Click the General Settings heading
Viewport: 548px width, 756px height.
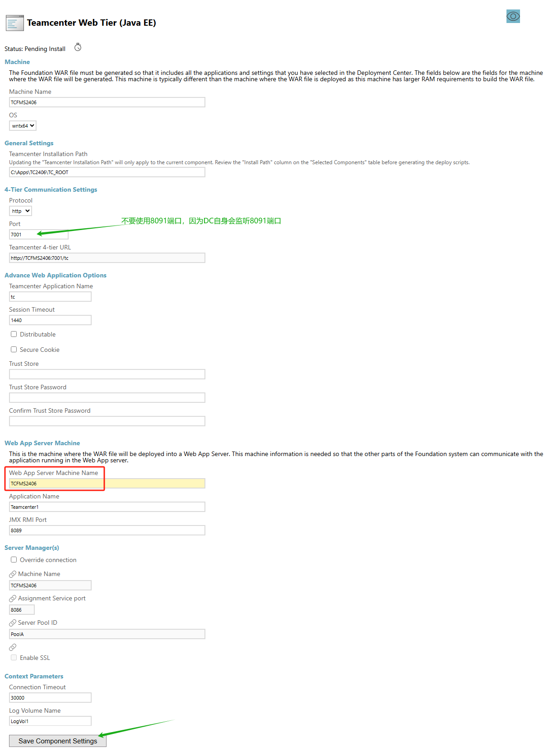[29, 143]
